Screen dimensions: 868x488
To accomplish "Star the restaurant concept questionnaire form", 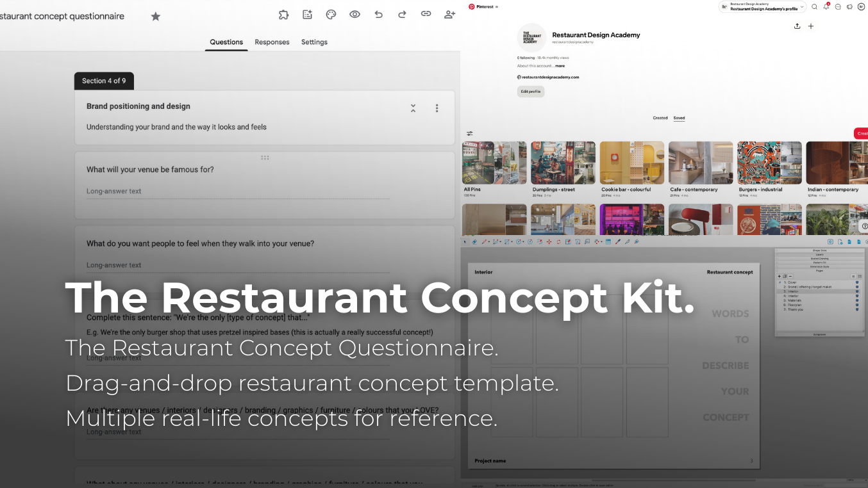I will click(156, 16).
